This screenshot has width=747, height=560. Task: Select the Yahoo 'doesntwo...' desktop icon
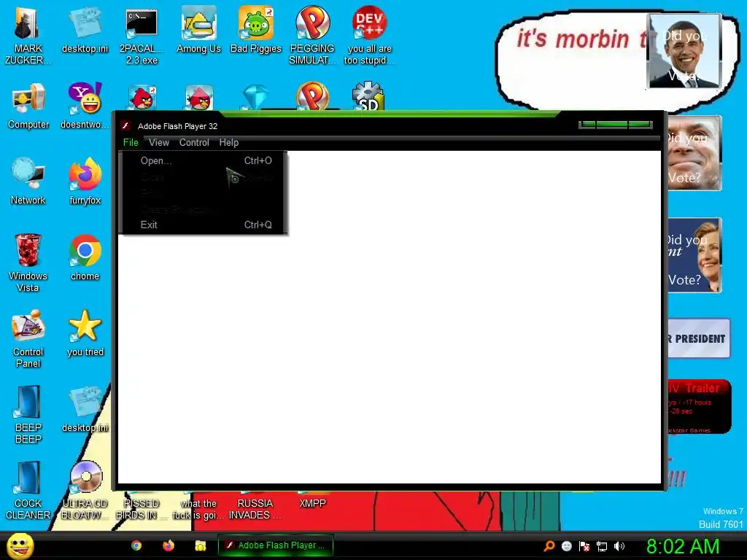85,106
